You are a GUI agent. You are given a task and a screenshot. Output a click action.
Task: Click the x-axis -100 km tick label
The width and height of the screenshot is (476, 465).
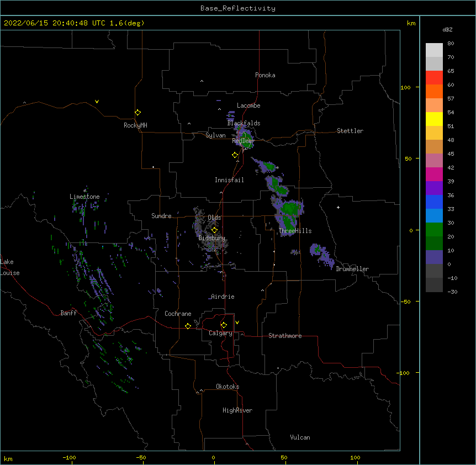point(69,457)
